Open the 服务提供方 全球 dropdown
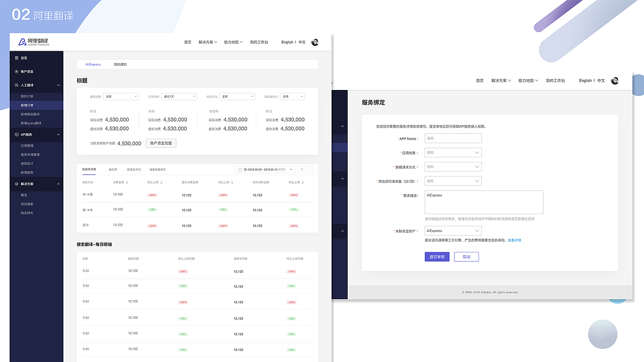Viewport: 644px width, 362px height. tap(292, 97)
